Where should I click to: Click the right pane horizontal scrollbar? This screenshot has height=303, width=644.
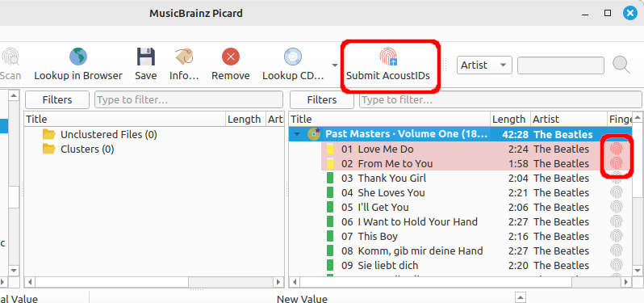click(436, 283)
